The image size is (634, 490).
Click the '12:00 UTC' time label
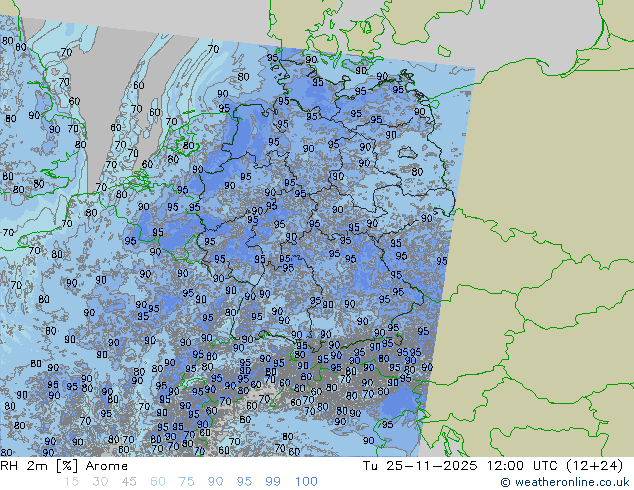click(524, 466)
